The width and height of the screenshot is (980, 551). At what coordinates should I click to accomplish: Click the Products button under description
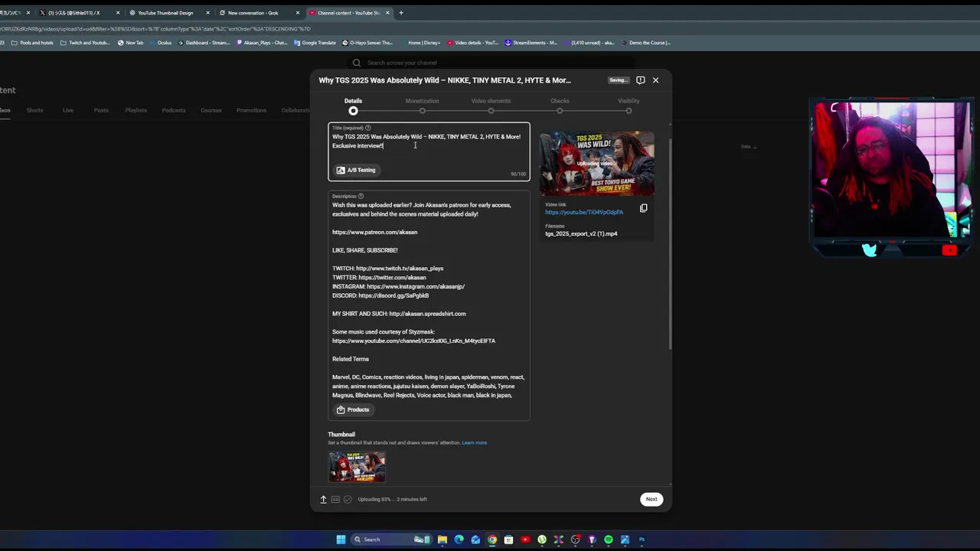(353, 409)
